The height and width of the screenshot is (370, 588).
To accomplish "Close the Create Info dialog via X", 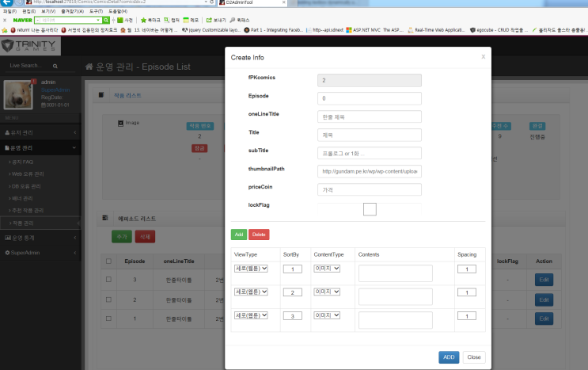I will click(483, 57).
